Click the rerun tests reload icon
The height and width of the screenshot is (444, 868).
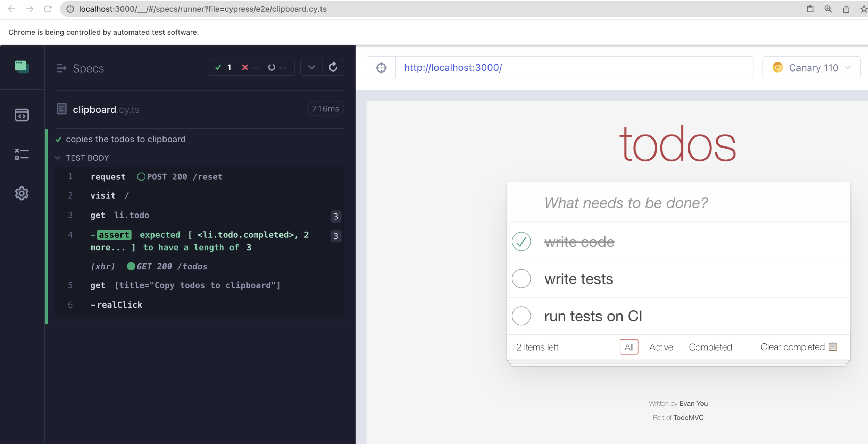point(333,67)
